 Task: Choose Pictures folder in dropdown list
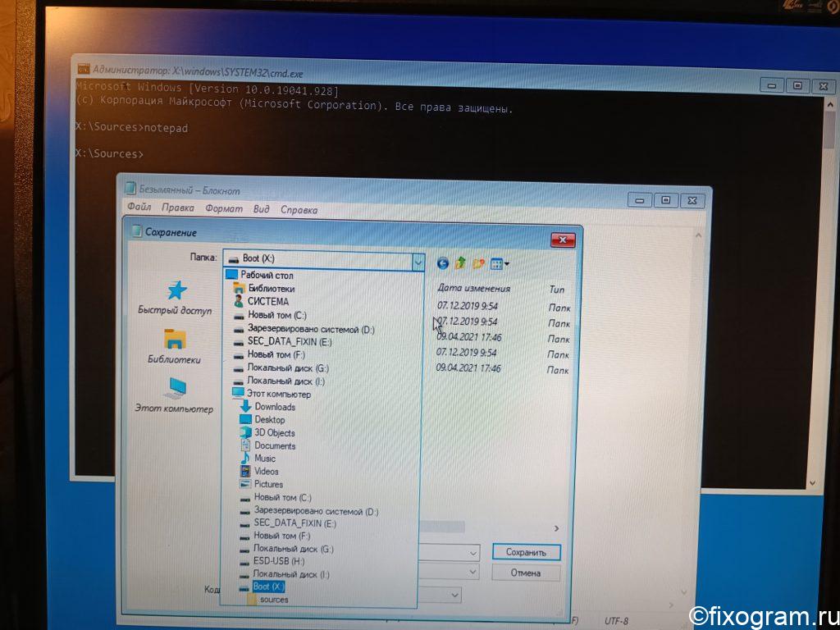(262, 484)
